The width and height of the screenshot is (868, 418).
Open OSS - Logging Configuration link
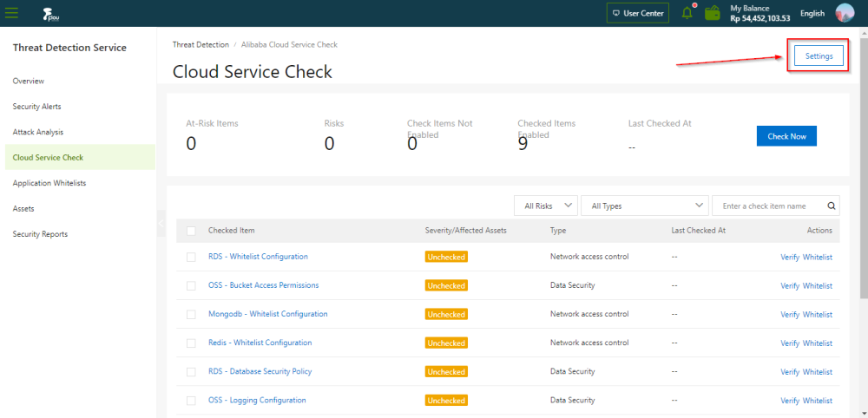pos(257,401)
